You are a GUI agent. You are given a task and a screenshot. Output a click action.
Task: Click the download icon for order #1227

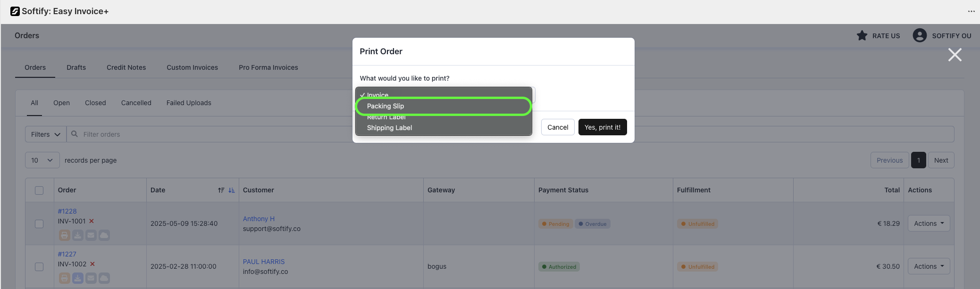point(78,278)
